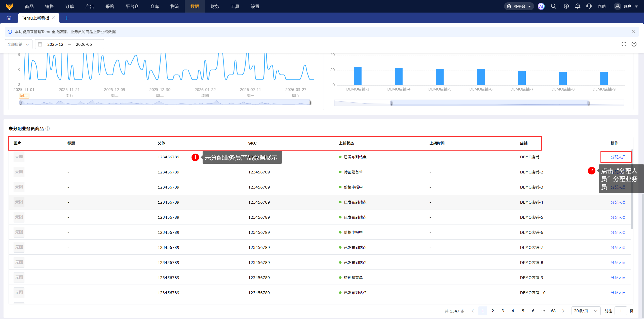This screenshot has height=319, width=644.
Task: Open the 数据 menu
Action: 195,6
